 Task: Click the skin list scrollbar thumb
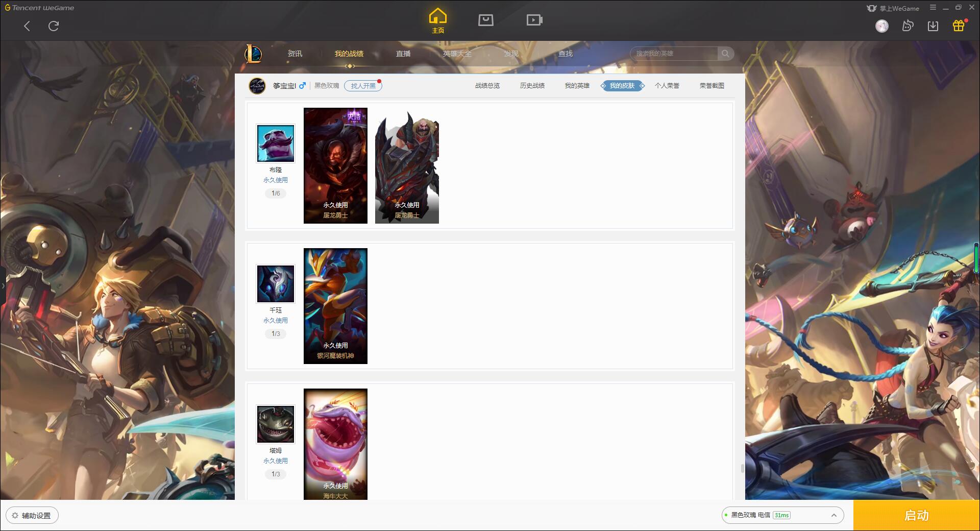coord(742,468)
